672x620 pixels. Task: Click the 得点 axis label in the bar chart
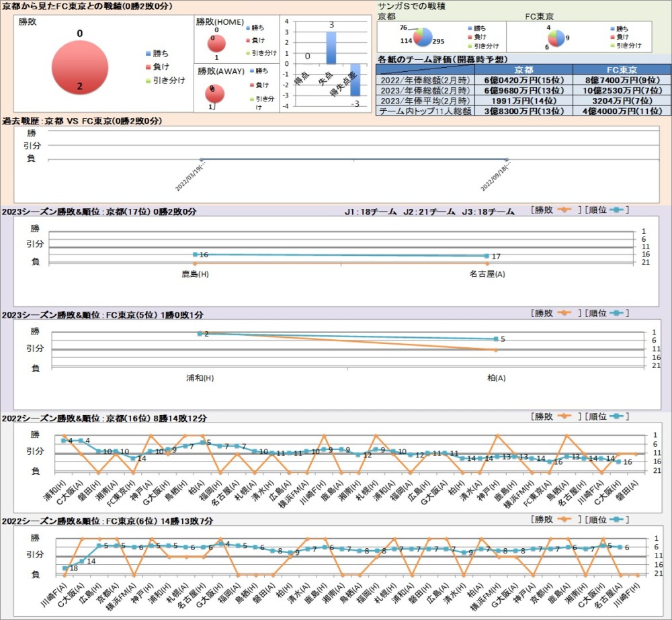pyautogui.click(x=302, y=79)
